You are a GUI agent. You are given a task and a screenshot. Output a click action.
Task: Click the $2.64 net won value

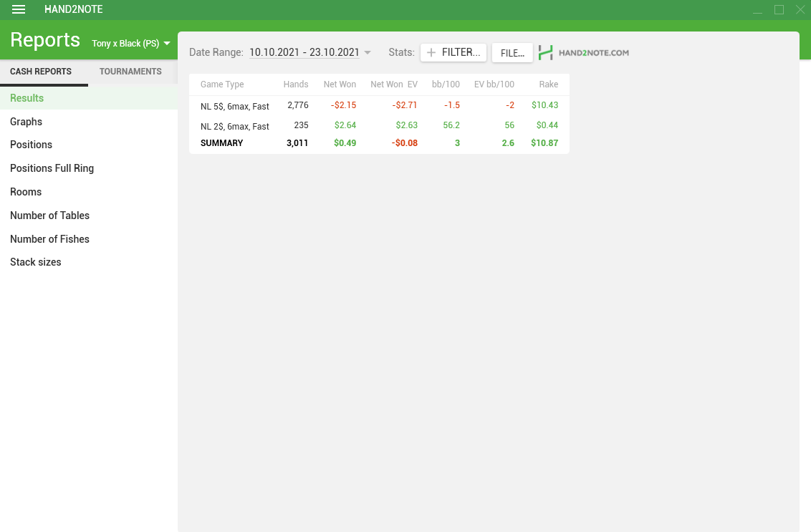pos(345,125)
